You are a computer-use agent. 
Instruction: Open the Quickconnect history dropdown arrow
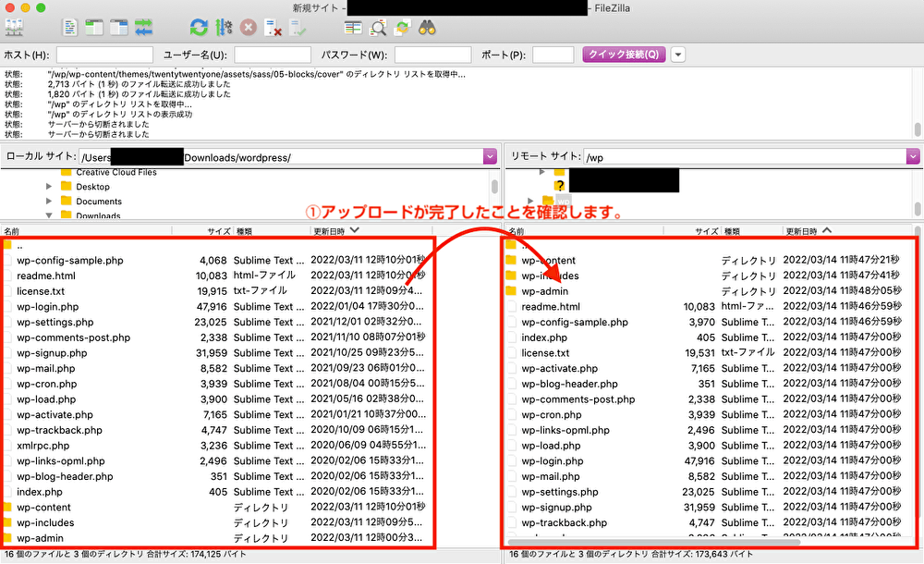[678, 55]
